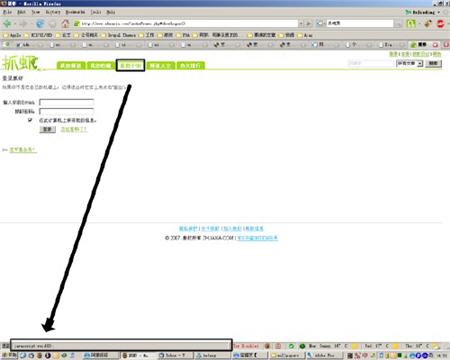The image size is (450, 360).
Task: Click the login submit button
Action: [x=47, y=129]
